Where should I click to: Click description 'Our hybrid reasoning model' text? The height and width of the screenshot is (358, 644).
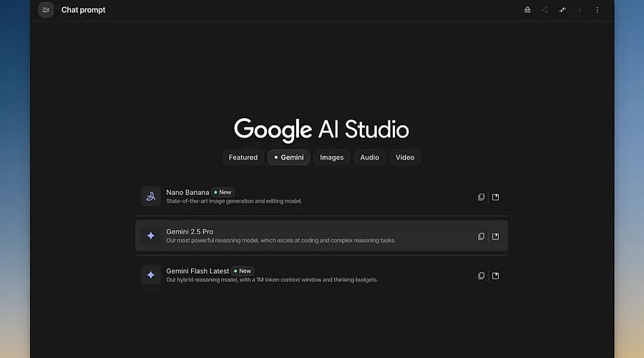(x=201, y=280)
